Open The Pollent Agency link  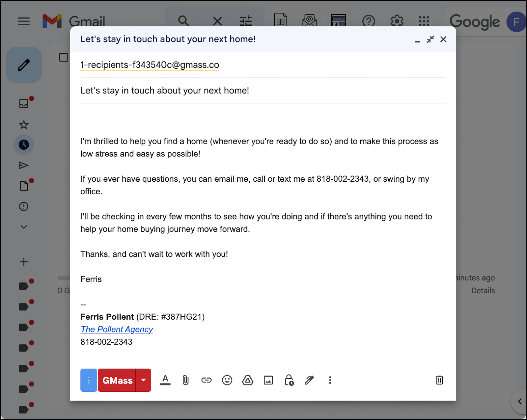tap(117, 329)
